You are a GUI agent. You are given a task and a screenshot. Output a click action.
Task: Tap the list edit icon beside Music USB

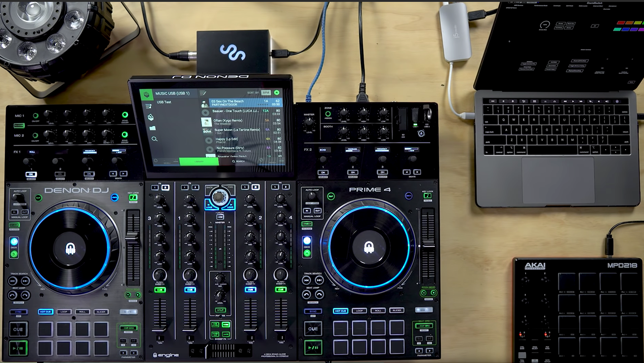coord(203,93)
